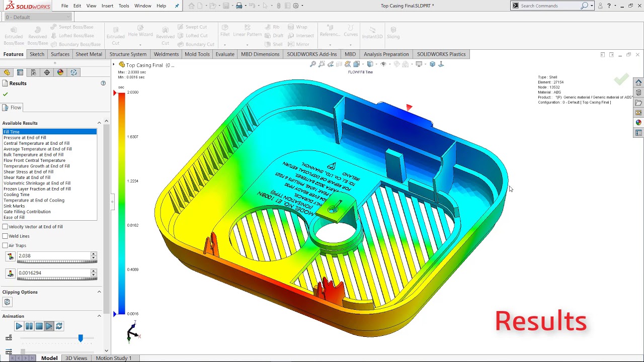Expand the Top Casing Final flyout tree arrow
The image size is (644, 362).
[114, 65]
